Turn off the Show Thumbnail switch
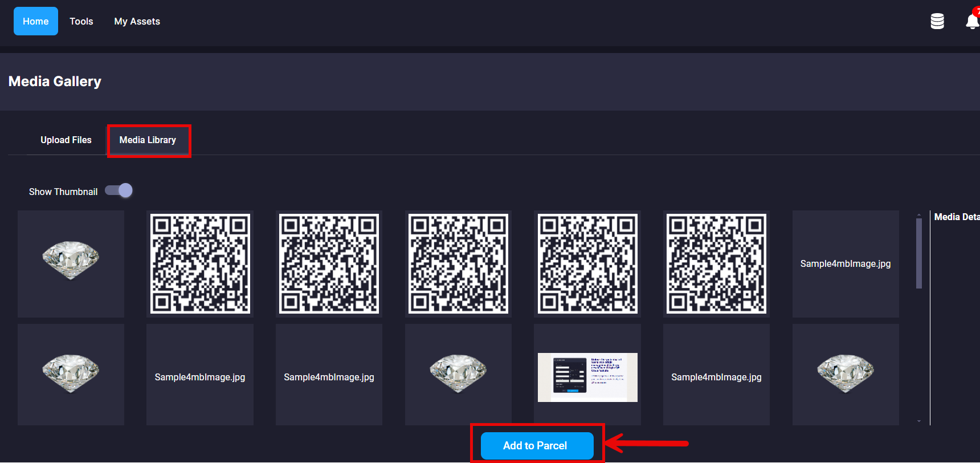The image size is (980, 463). 119,190
